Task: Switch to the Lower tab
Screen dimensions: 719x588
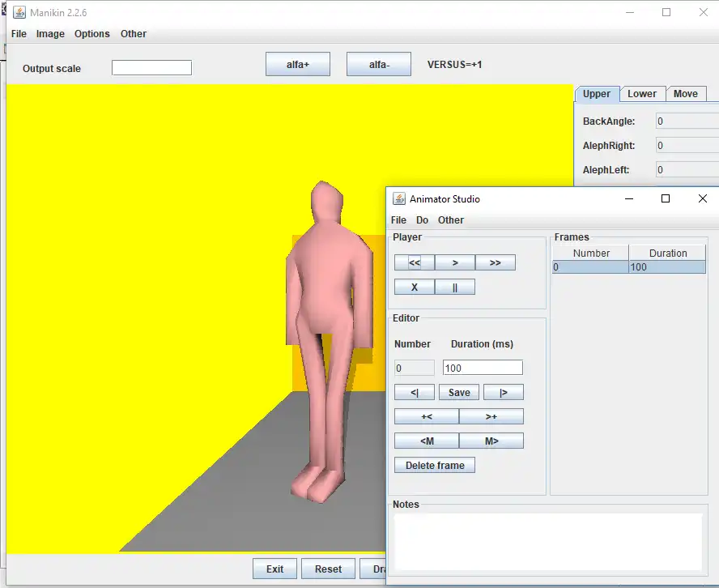Action: click(x=642, y=94)
